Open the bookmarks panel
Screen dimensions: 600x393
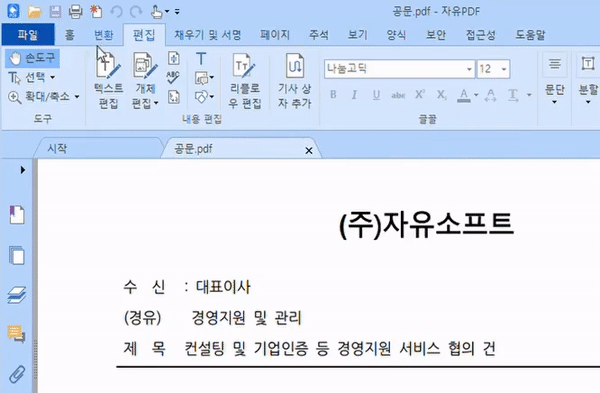pyautogui.click(x=17, y=214)
